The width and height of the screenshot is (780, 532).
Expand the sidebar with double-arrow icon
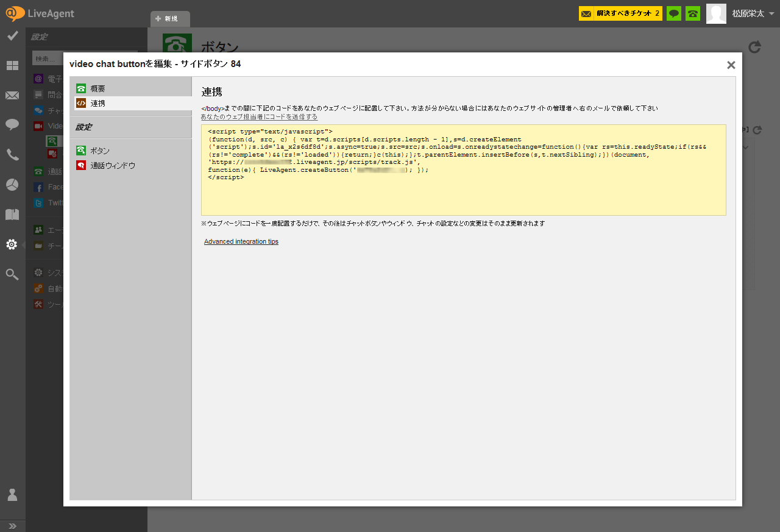tap(12, 526)
